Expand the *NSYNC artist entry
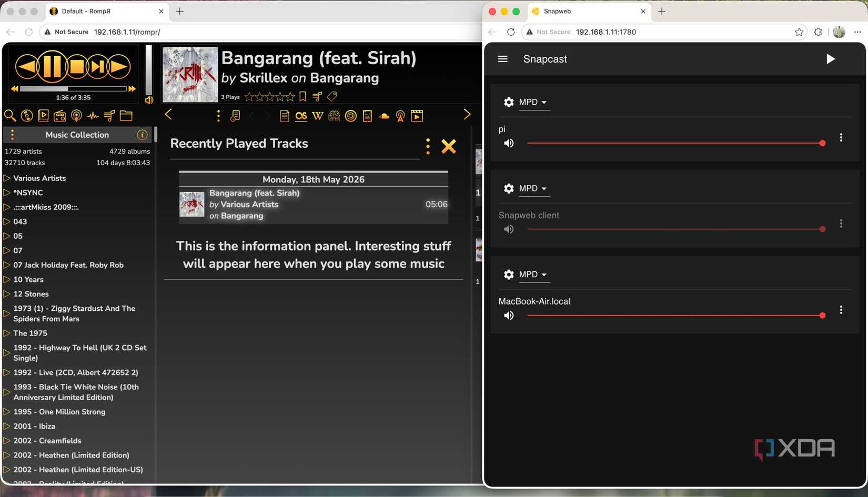 [7, 192]
